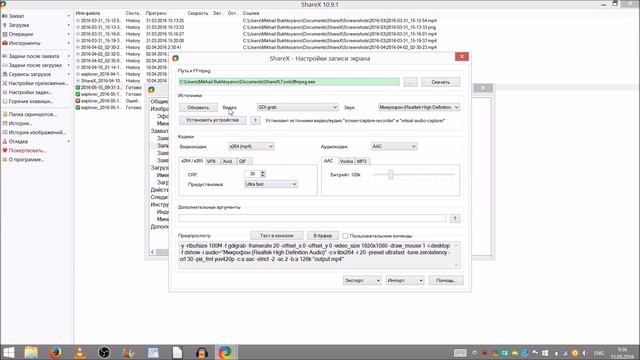Switch to the MP3 audio tab

pos(362,161)
